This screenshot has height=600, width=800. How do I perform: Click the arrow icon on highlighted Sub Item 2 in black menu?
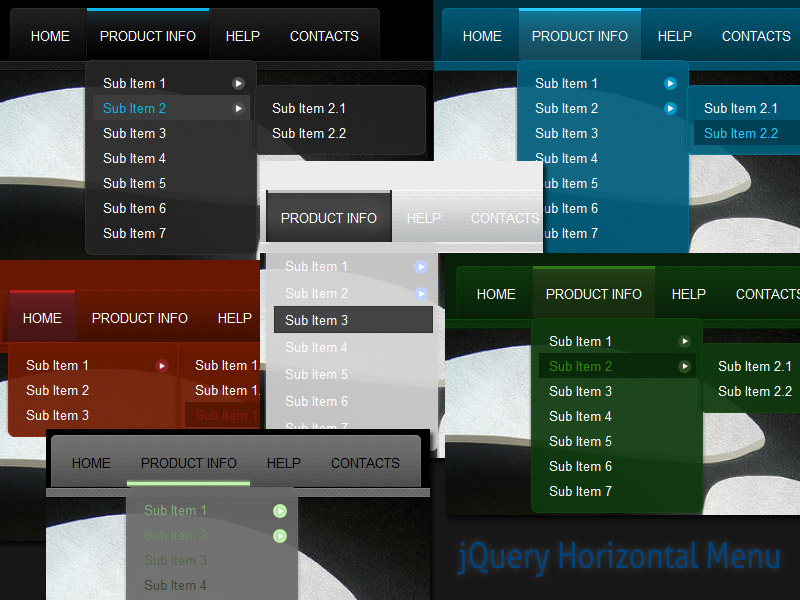pos(237,108)
